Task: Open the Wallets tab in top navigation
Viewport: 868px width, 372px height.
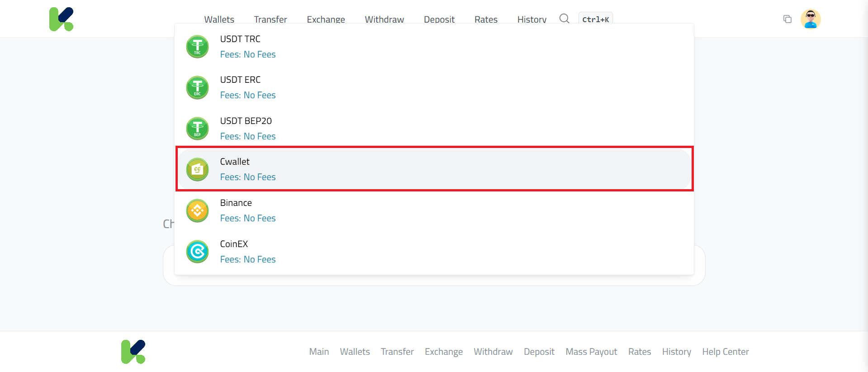Action: pyautogui.click(x=219, y=19)
